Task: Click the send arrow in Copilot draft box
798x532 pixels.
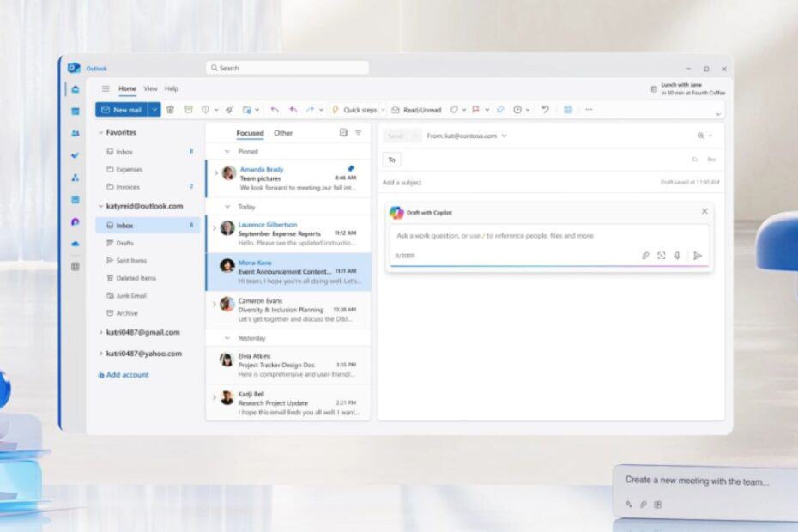Action: (698, 256)
